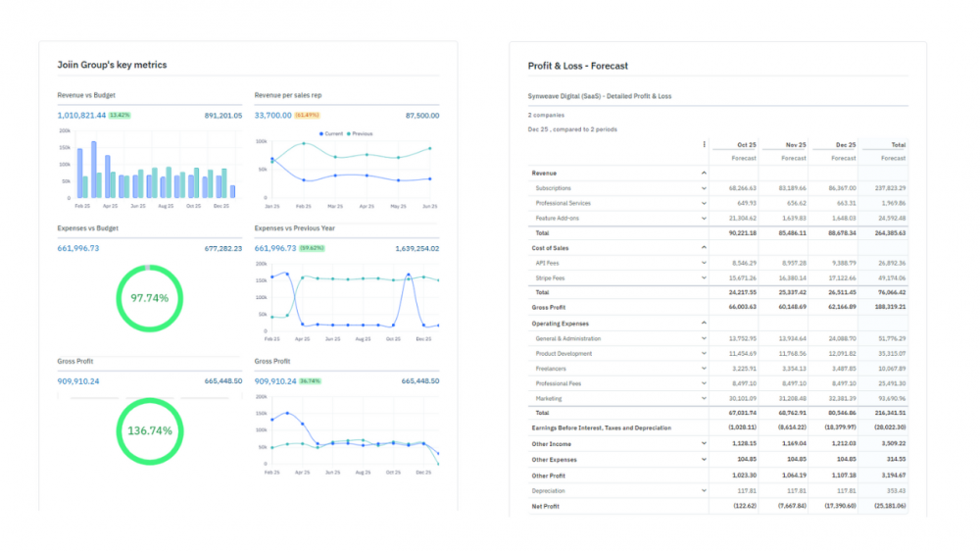Viewport: 980px width, 552px height.
Task: Expand the Depreciation row
Action: [x=704, y=490]
